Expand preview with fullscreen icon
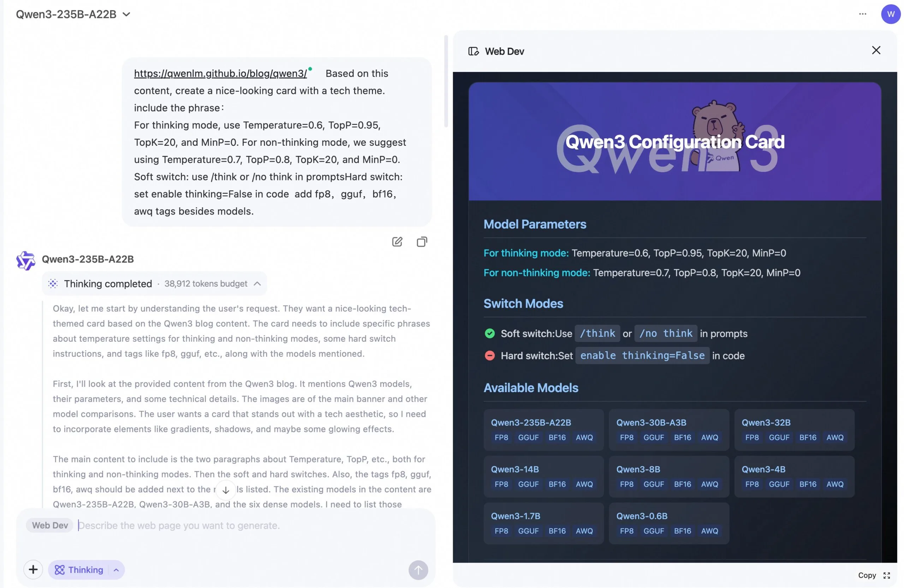The height and width of the screenshot is (588, 904). tap(887, 576)
